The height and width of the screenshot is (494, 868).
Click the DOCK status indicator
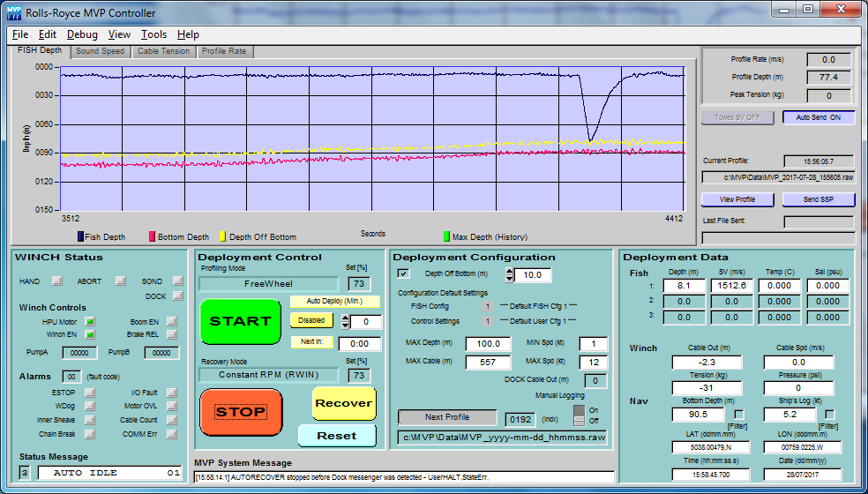point(177,296)
